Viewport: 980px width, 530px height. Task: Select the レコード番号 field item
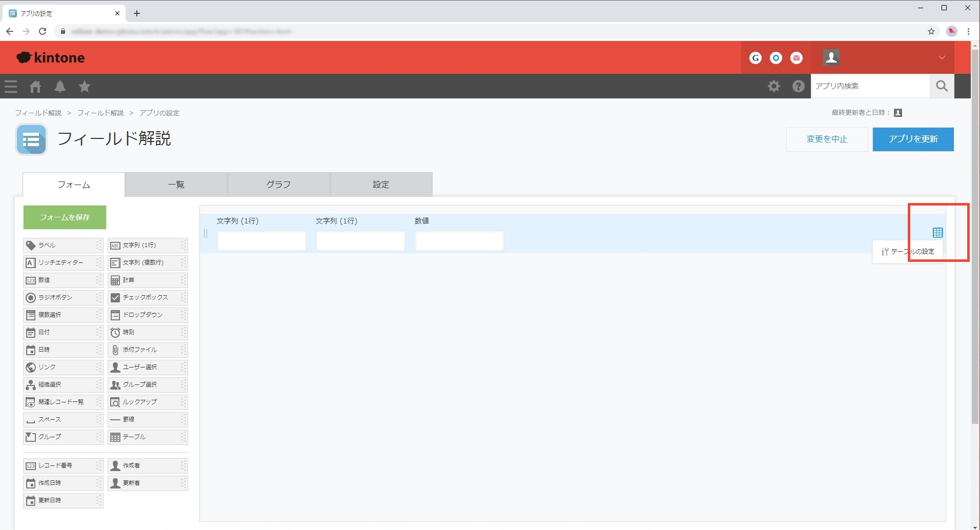(x=63, y=466)
